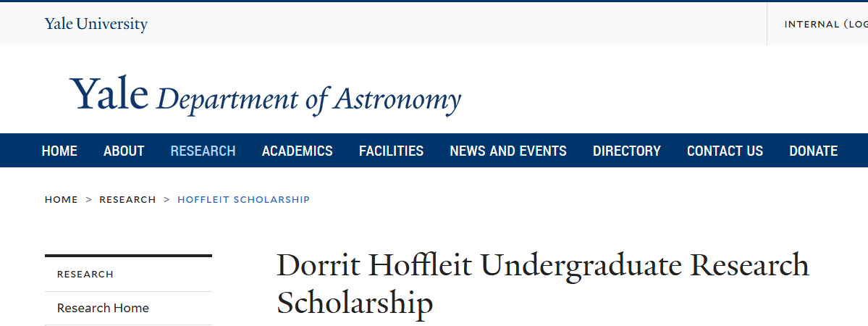Image resolution: width=868 pixels, height=326 pixels.
Task: Go to Home in the navigation bar
Action: point(59,151)
